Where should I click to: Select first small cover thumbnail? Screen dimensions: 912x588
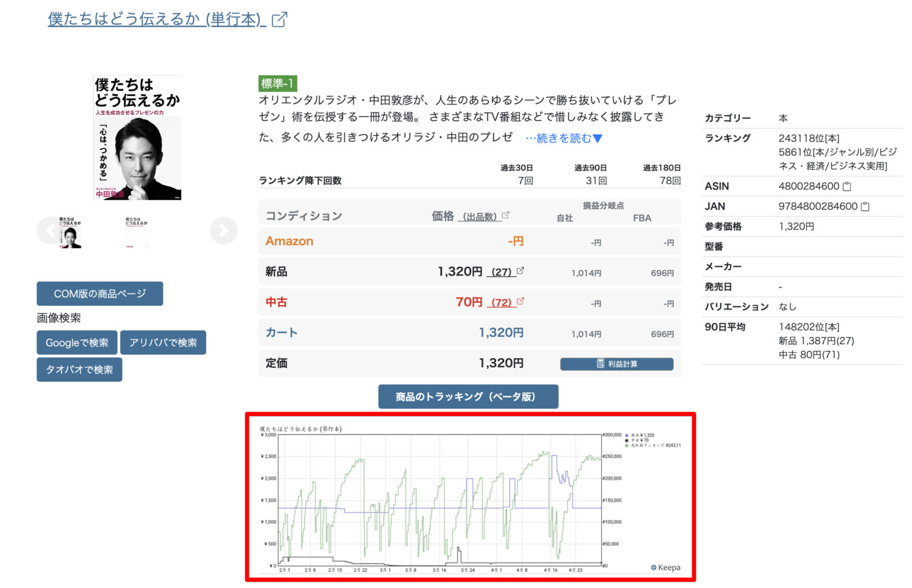click(70, 232)
